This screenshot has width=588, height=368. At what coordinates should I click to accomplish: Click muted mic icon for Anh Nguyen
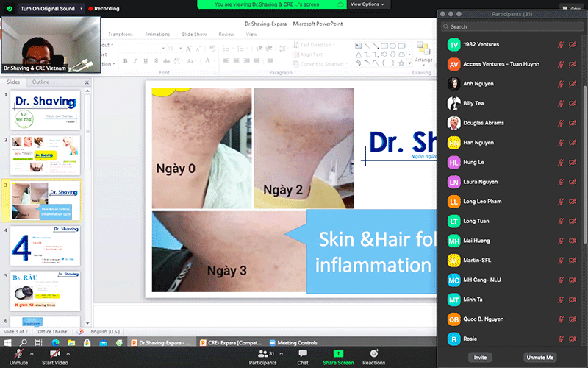(561, 84)
